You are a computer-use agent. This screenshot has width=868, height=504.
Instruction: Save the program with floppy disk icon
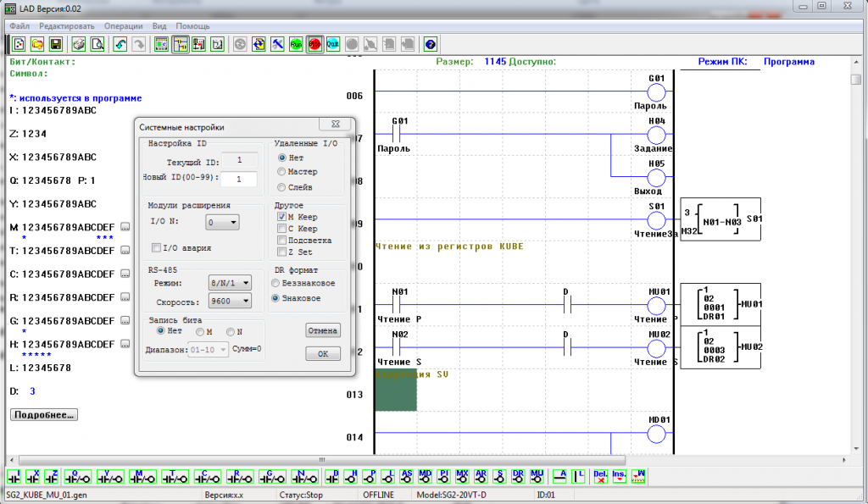click(x=55, y=44)
